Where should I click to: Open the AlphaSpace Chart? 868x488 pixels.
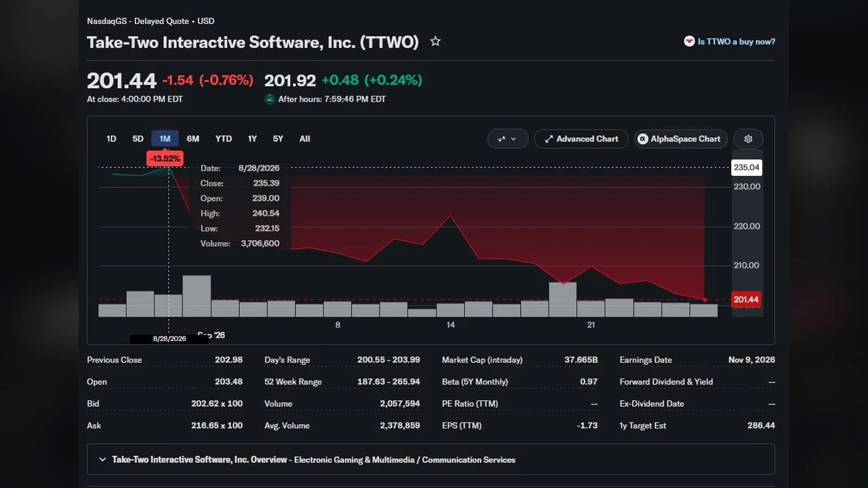pyautogui.click(x=680, y=139)
